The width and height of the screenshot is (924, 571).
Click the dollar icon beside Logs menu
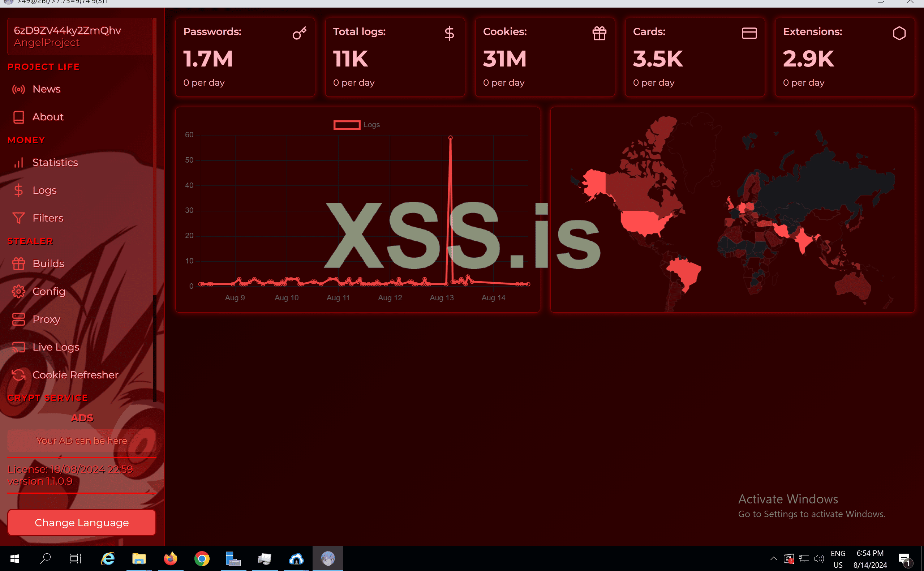[x=18, y=190]
